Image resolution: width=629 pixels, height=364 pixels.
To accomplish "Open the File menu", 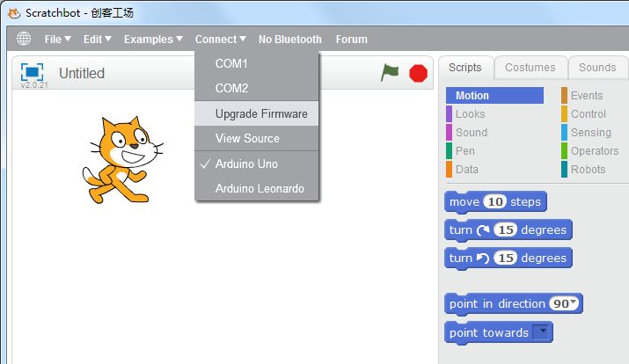I will 58,40.
